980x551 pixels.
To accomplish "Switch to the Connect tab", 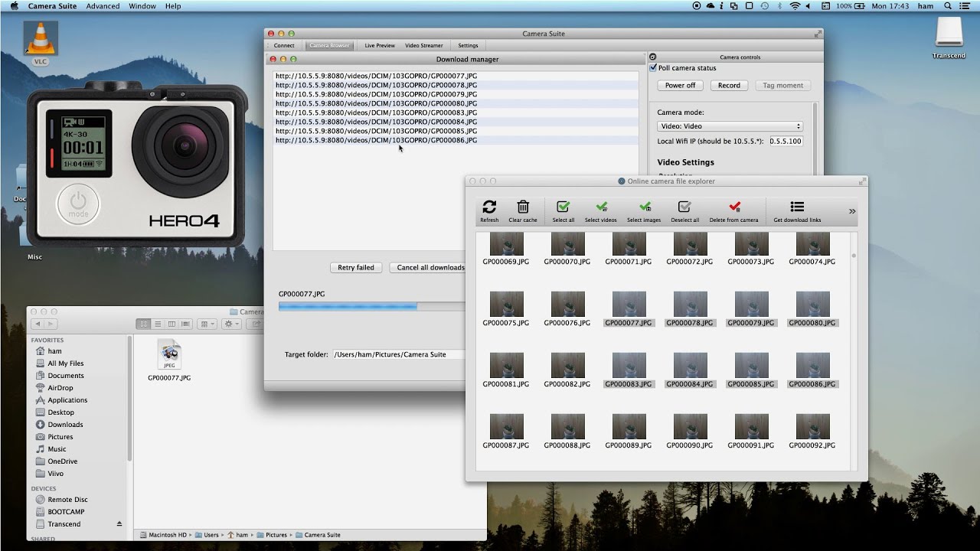I will pyautogui.click(x=284, y=45).
